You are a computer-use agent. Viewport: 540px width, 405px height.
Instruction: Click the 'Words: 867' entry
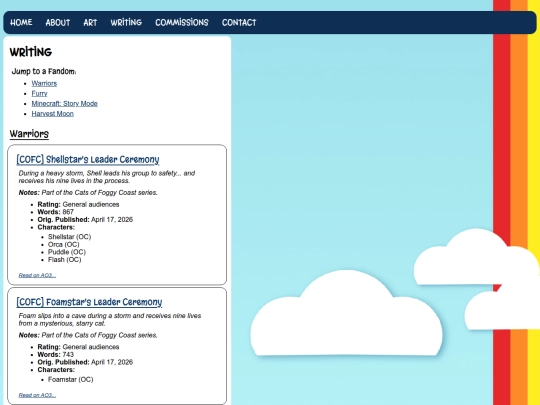55,212
